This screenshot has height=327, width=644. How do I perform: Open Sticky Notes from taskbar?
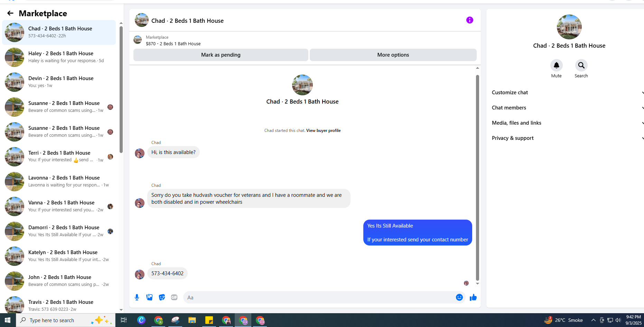coord(209,320)
